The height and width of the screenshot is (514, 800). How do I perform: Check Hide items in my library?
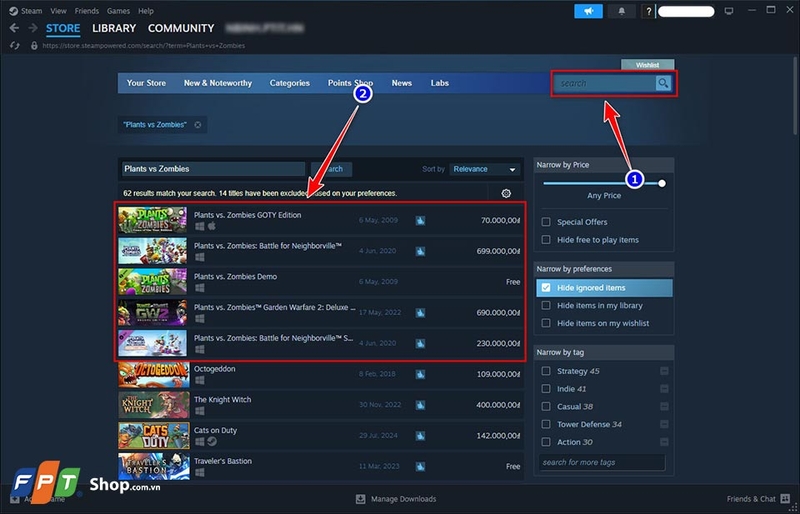pos(546,306)
